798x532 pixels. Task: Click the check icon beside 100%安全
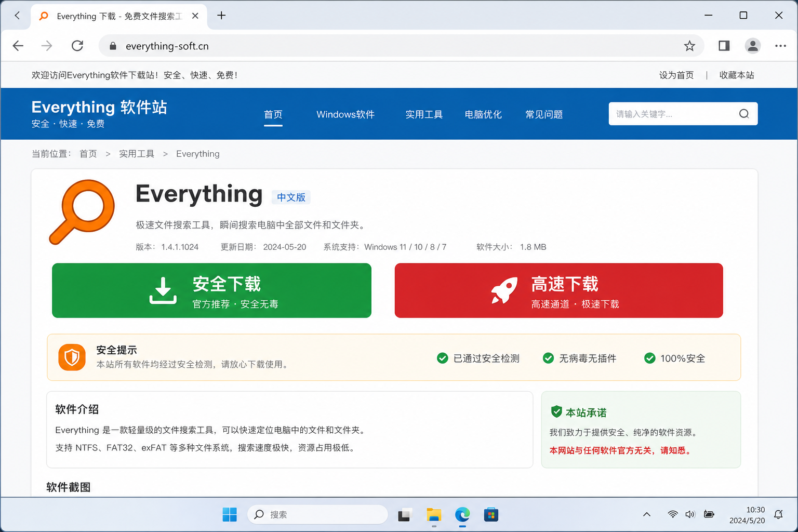[649, 358]
